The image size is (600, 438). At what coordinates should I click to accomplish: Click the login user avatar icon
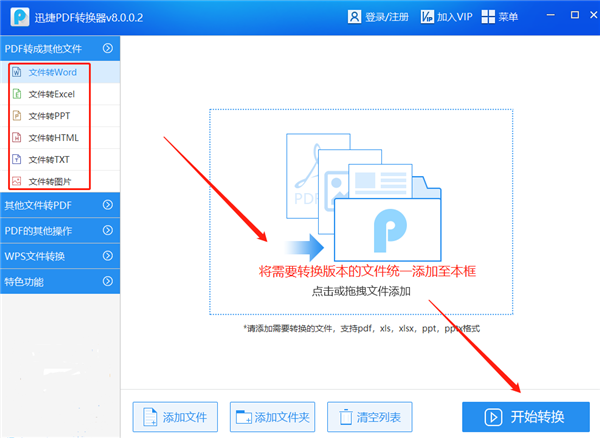(x=354, y=17)
